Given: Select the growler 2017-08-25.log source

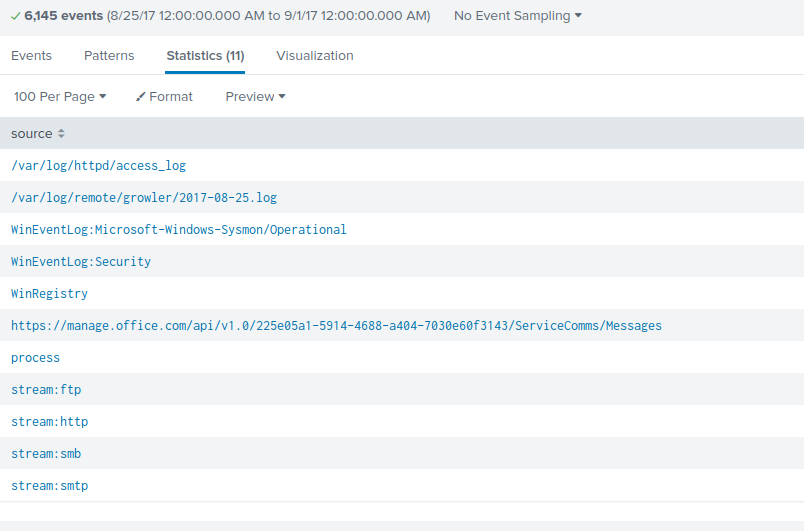Looking at the screenshot, I should point(144,198).
